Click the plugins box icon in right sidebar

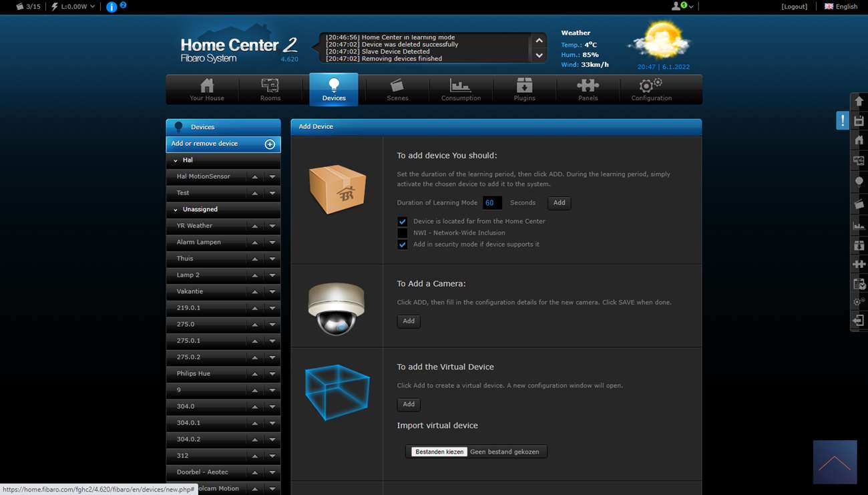(859, 245)
